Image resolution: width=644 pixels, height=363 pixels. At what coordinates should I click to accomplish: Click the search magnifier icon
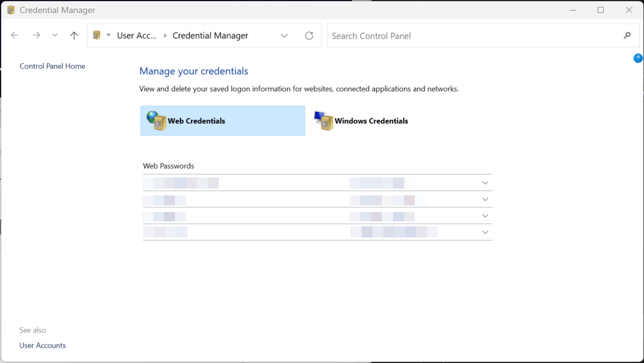click(627, 36)
